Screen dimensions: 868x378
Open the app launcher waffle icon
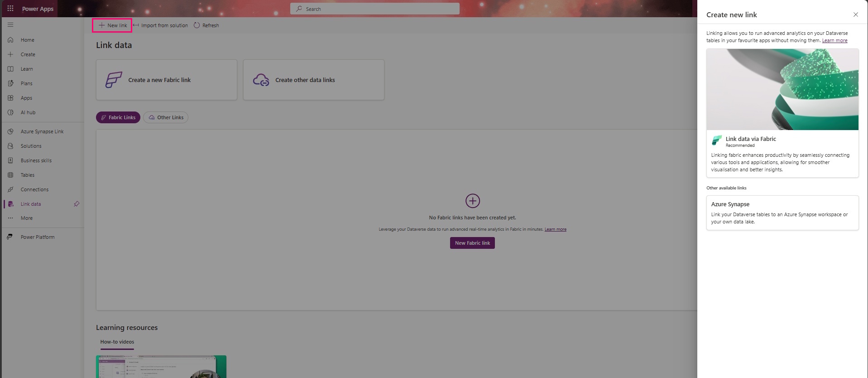tap(10, 9)
